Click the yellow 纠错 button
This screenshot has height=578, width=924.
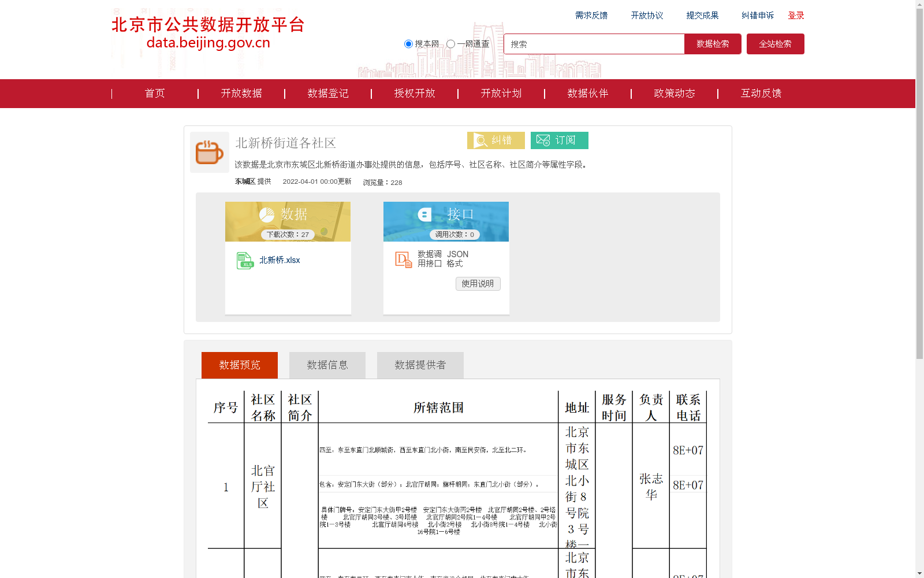click(x=496, y=140)
